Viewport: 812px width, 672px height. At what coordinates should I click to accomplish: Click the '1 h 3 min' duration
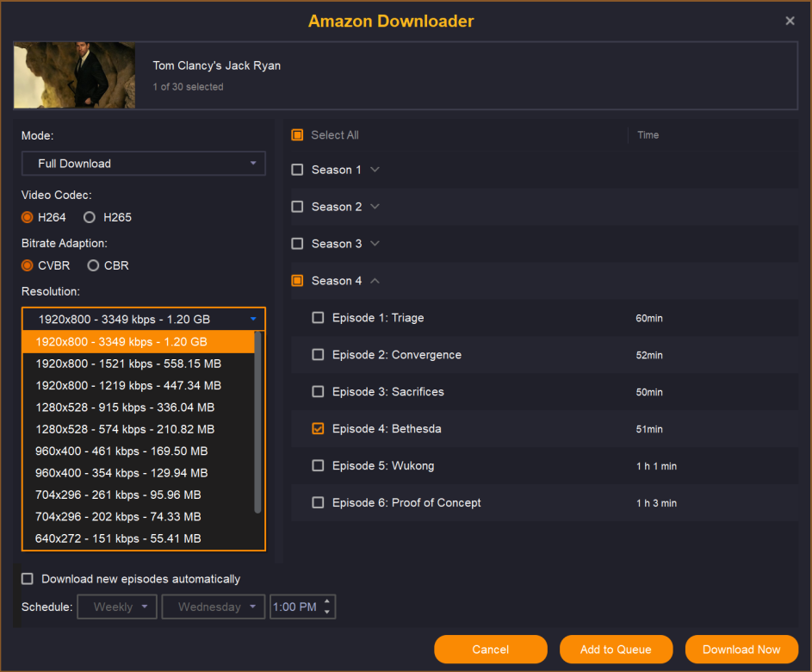pos(657,503)
